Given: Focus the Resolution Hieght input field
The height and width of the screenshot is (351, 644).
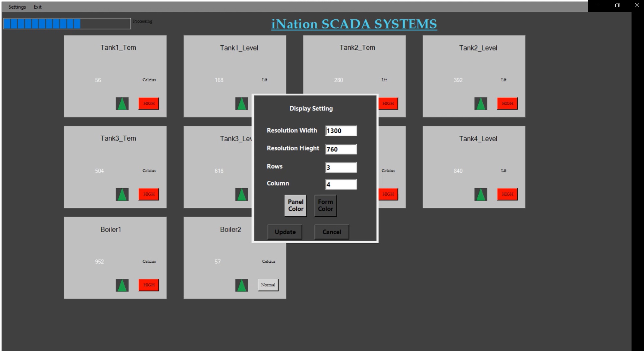Looking at the screenshot, I should coord(341,149).
